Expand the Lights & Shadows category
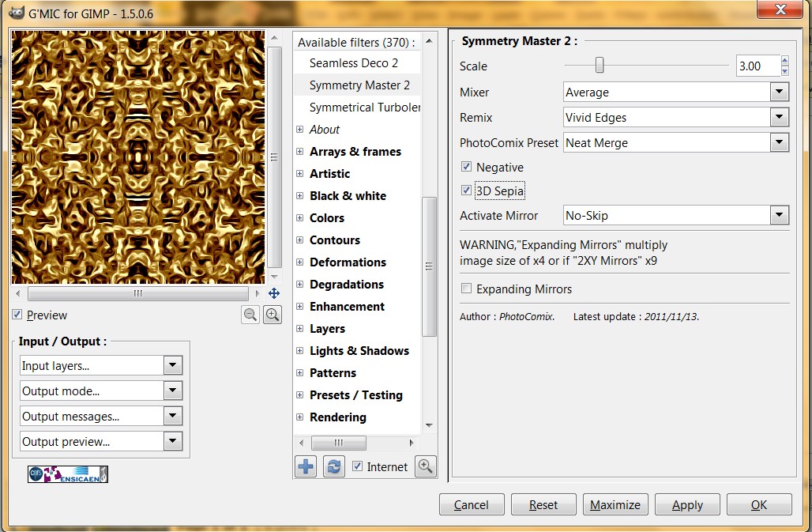 tap(299, 351)
